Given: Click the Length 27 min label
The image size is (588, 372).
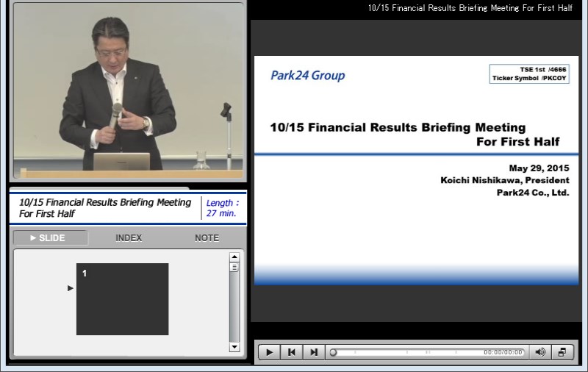Looking at the screenshot, I should pyautogui.click(x=222, y=208).
